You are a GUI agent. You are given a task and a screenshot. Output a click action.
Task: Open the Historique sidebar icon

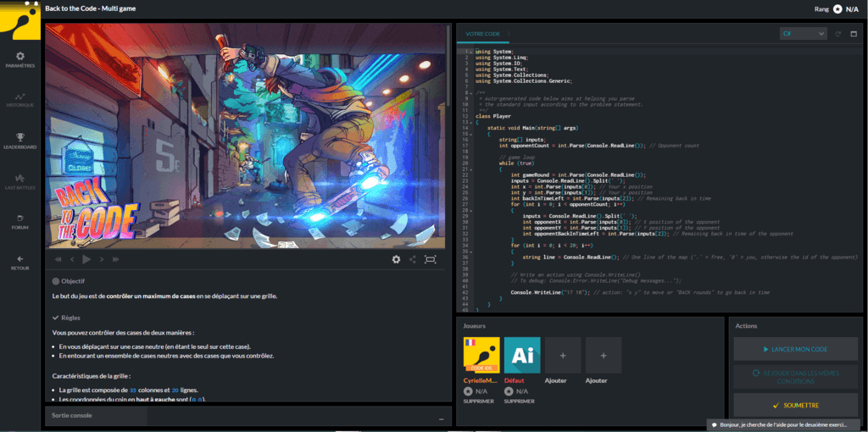[x=20, y=100]
